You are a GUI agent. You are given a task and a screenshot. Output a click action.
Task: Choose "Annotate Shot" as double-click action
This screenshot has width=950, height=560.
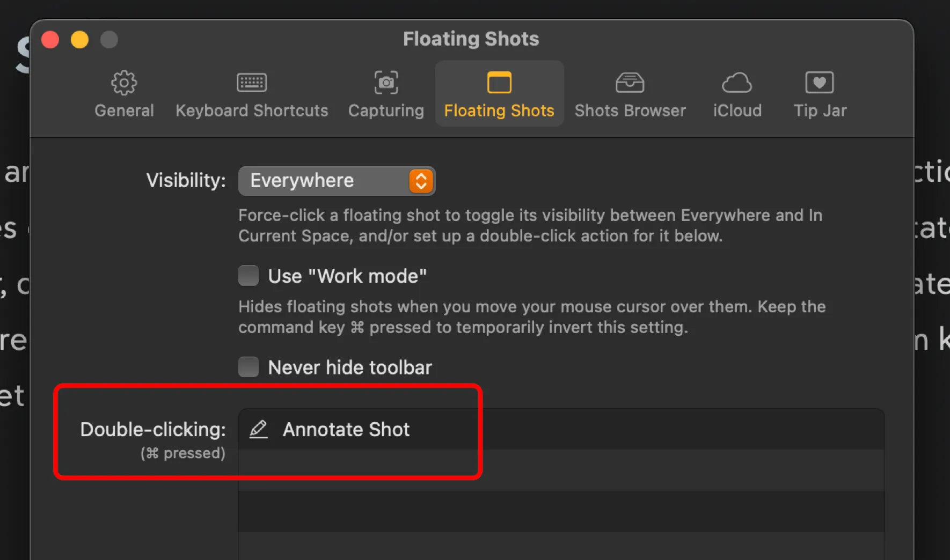pyautogui.click(x=346, y=429)
